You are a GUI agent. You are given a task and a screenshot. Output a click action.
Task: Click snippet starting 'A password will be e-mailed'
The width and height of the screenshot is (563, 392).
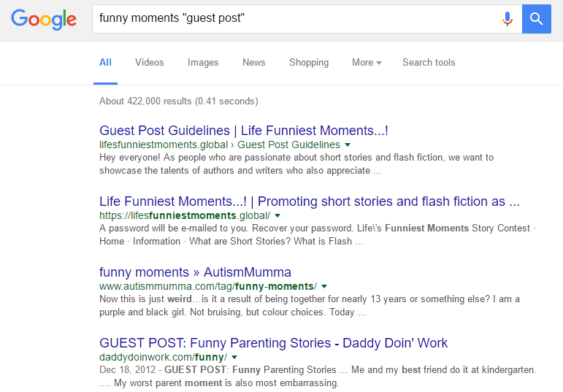pos(318,235)
